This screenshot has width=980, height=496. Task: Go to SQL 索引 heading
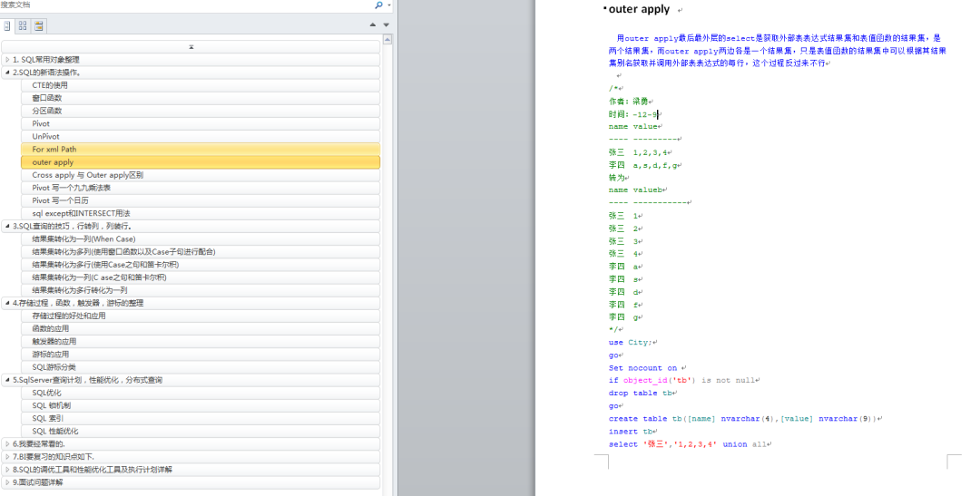click(200, 418)
